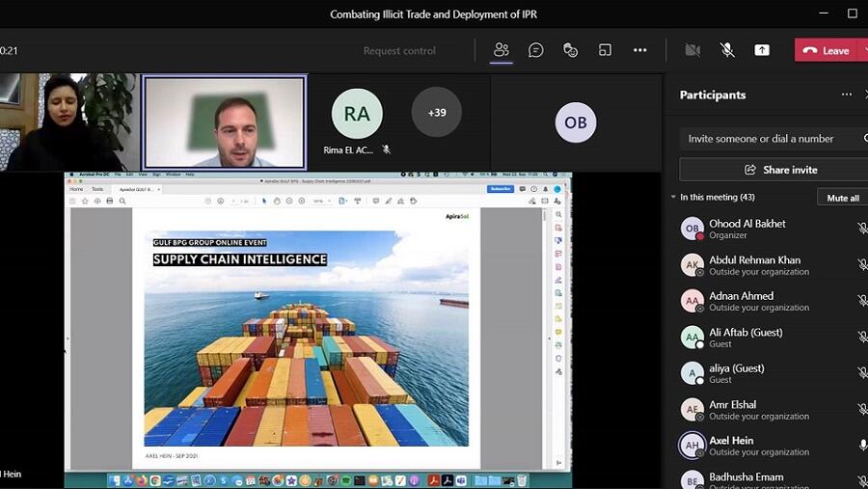Image resolution: width=868 pixels, height=489 pixels.
Task: Open the breakout rooms icon
Action: [605, 50]
